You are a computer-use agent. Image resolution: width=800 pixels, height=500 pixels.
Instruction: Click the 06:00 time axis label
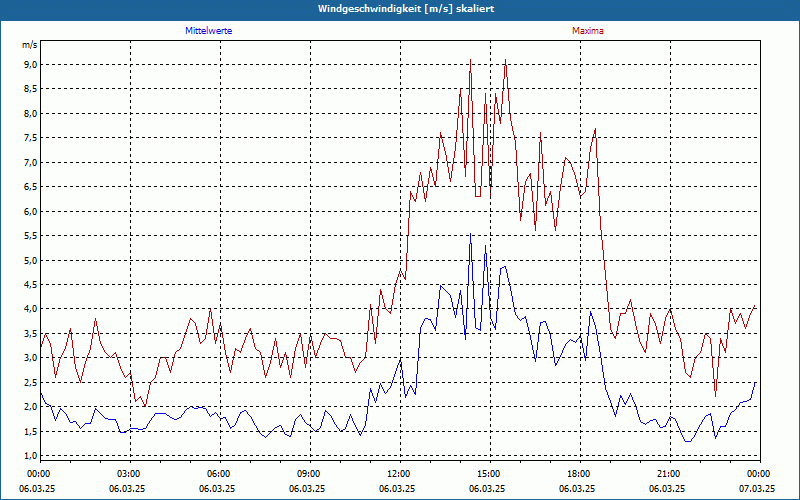tap(220, 474)
